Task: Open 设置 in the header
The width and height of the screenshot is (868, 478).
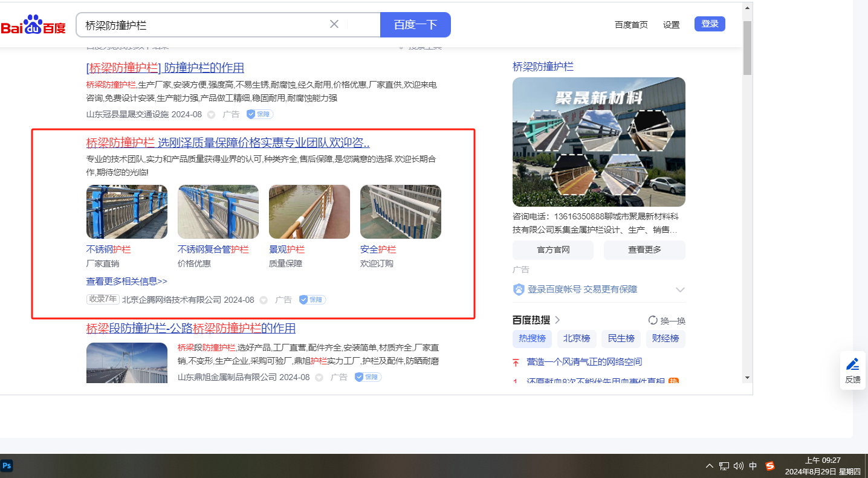Action: point(671,25)
